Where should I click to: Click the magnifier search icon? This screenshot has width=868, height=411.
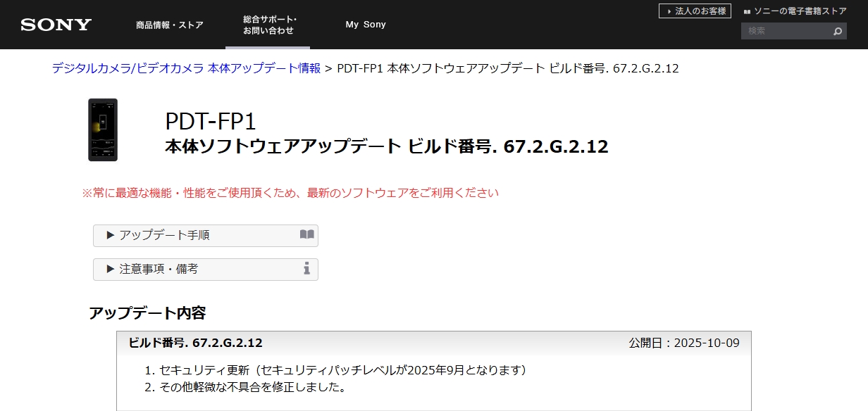(837, 31)
